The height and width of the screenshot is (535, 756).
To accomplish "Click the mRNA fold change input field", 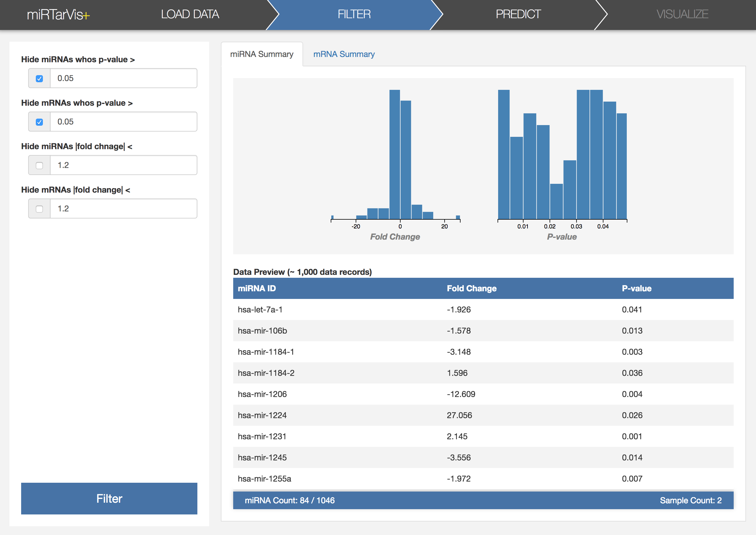I will [124, 208].
